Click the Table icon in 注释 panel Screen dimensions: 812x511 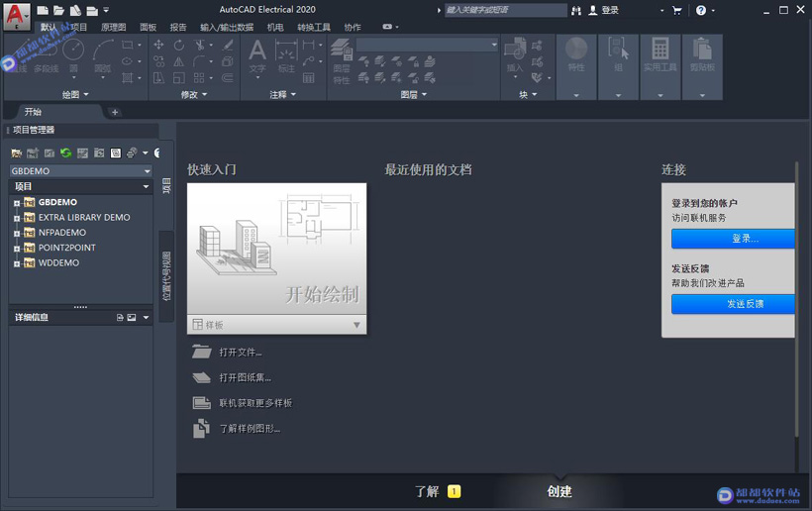coord(309,78)
